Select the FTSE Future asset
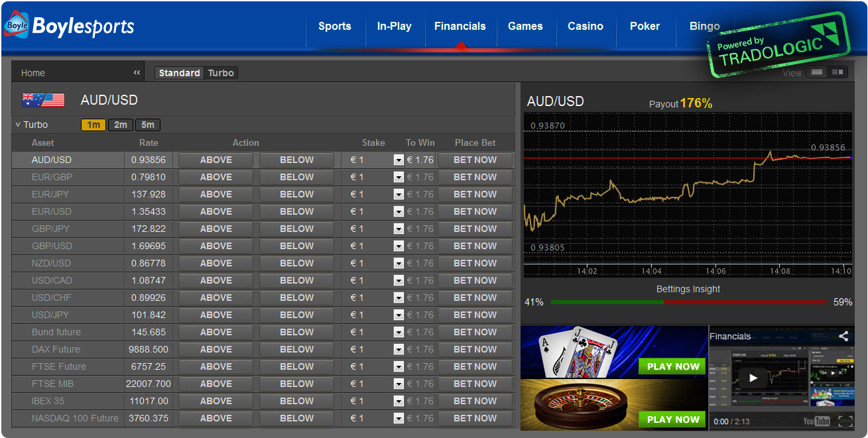Viewport: 868px width, 438px height. click(x=59, y=366)
